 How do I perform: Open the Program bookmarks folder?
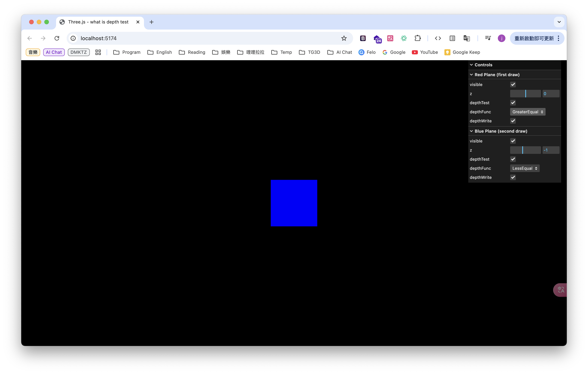[x=127, y=52]
